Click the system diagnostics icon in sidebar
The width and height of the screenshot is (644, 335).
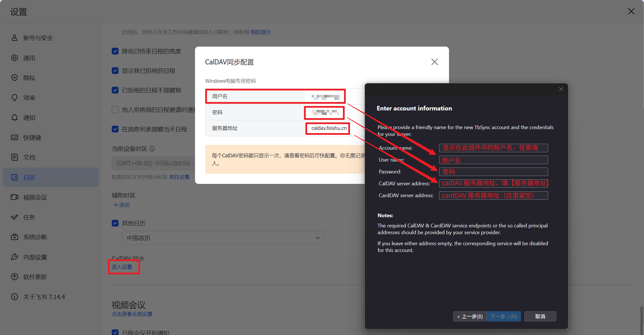[x=14, y=237]
